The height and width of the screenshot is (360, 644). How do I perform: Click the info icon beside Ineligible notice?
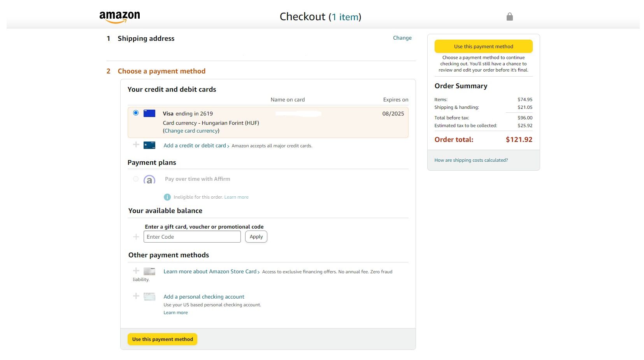tap(167, 197)
